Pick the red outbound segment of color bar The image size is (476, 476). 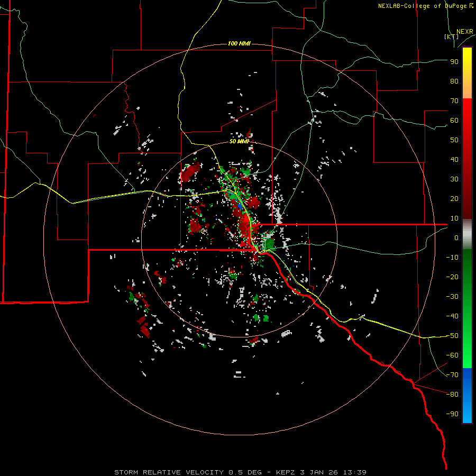click(x=467, y=159)
